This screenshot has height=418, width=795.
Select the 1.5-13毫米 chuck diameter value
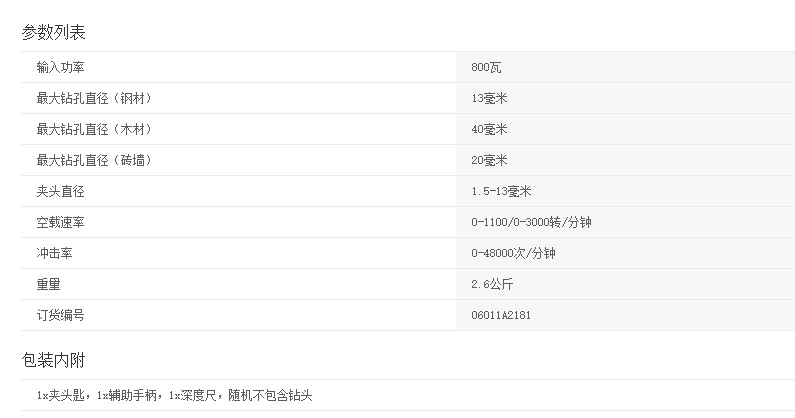[500, 191]
